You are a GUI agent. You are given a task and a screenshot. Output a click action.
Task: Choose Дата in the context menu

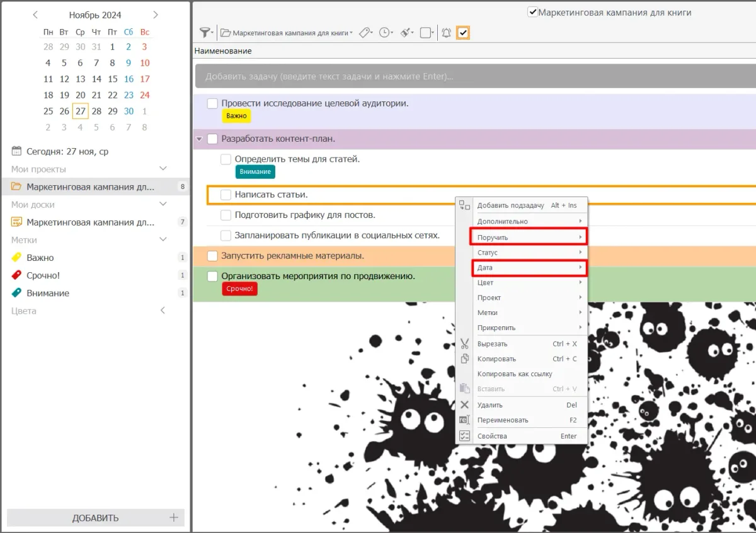coord(529,268)
